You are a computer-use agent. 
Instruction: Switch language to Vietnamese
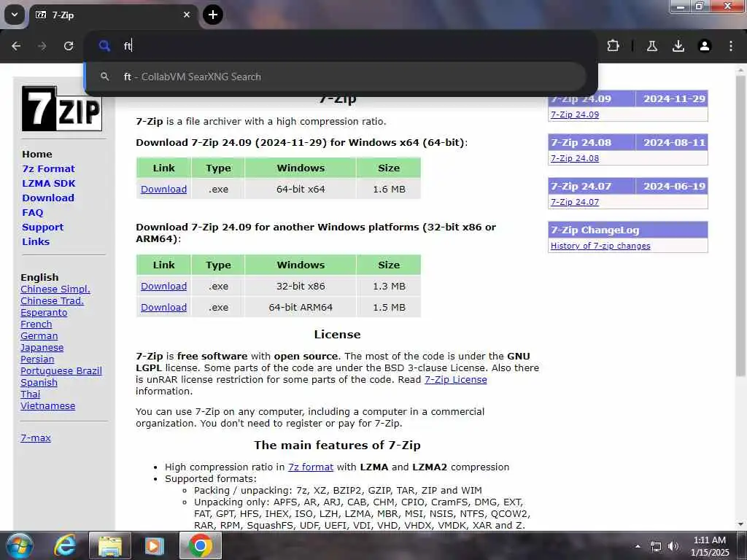(47, 405)
